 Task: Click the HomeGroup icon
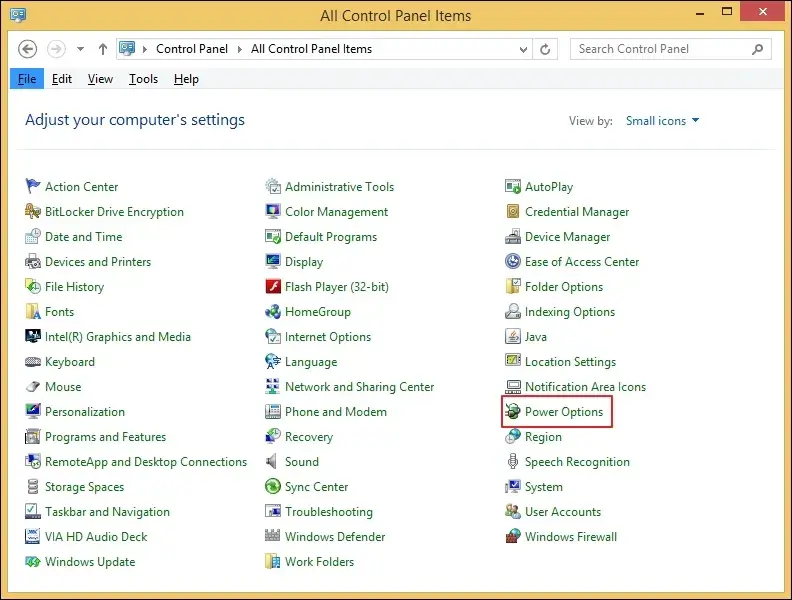273,311
